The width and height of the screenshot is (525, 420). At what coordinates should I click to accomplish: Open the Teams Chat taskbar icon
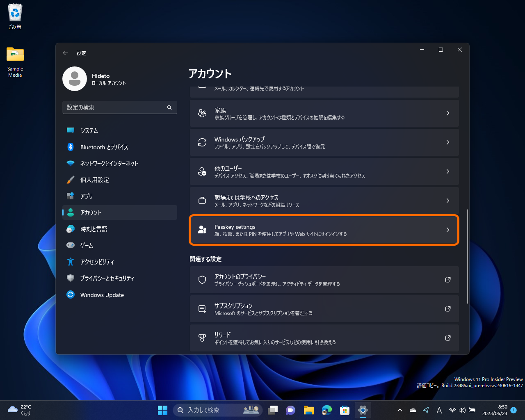[290, 410]
